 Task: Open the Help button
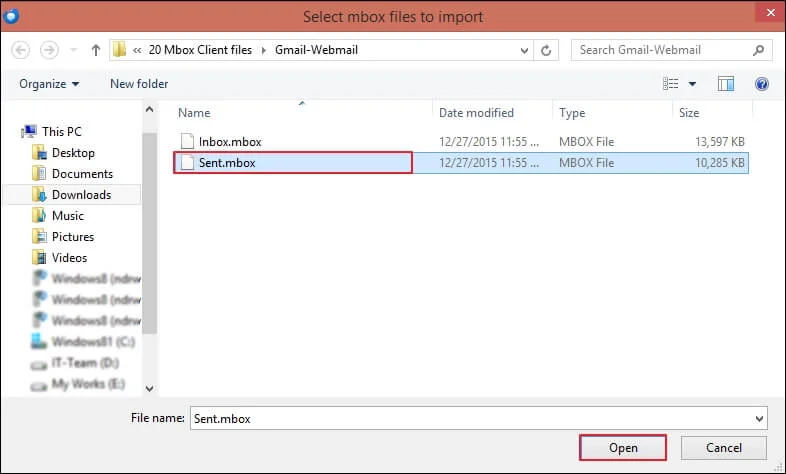pyautogui.click(x=761, y=84)
